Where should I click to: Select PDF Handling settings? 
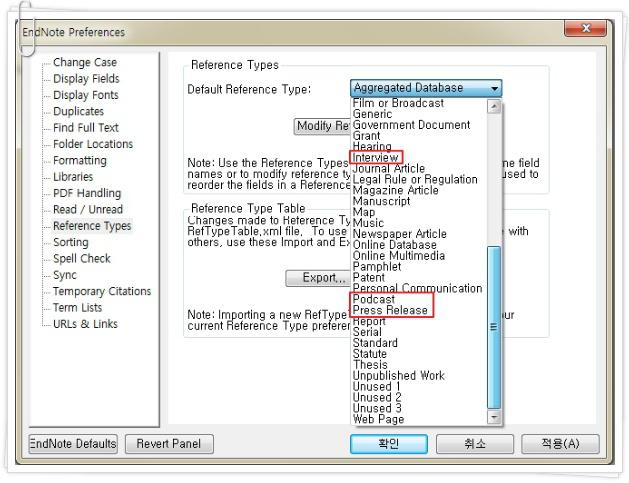[87, 193]
